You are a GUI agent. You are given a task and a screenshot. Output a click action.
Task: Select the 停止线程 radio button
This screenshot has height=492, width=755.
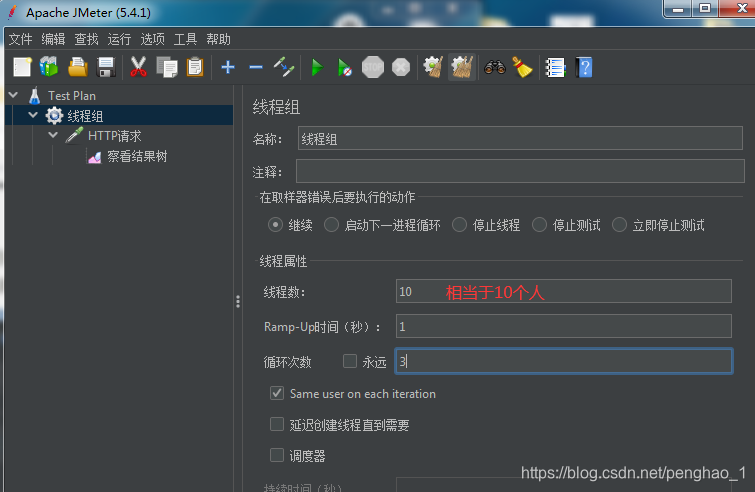point(459,225)
